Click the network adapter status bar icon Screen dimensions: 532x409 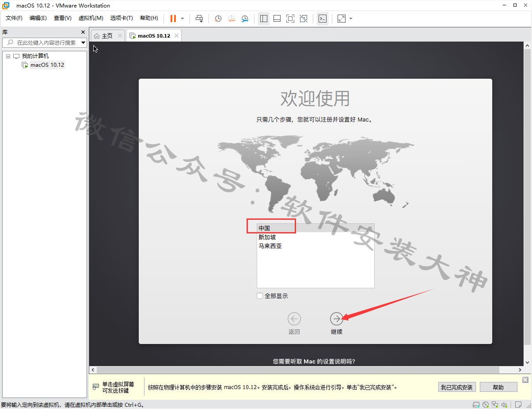(x=495, y=405)
